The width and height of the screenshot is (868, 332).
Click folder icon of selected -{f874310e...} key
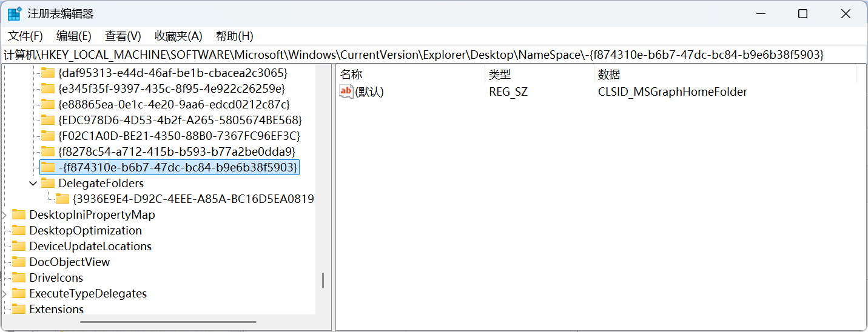point(47,167)
